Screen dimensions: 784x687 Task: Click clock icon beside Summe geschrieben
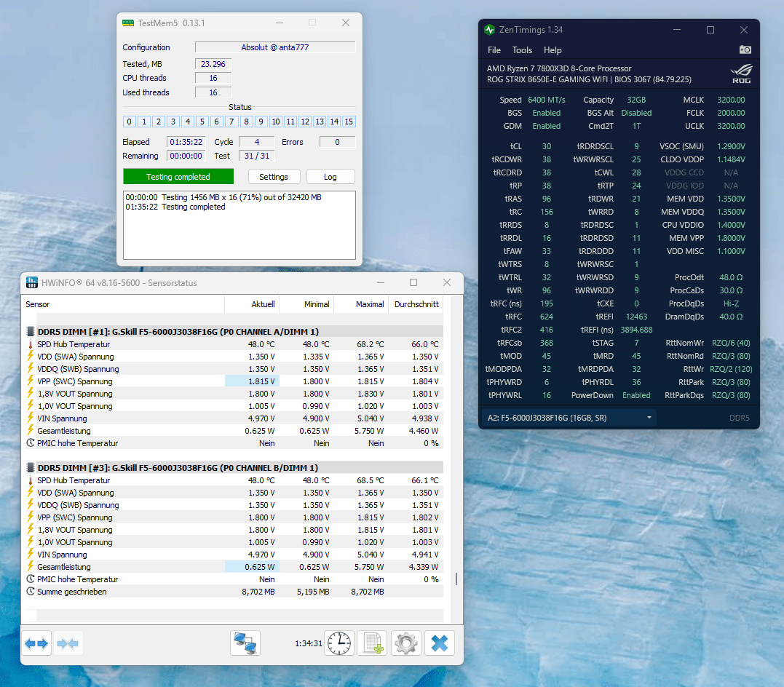coord(31,592)
